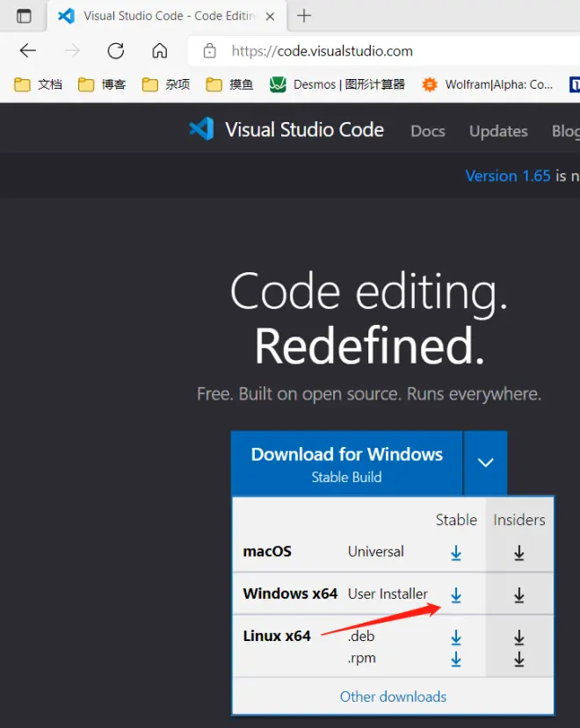This screenshot has height=728, width=580.
Task: Go to the browser home page icon
Action: click(159, 51)
